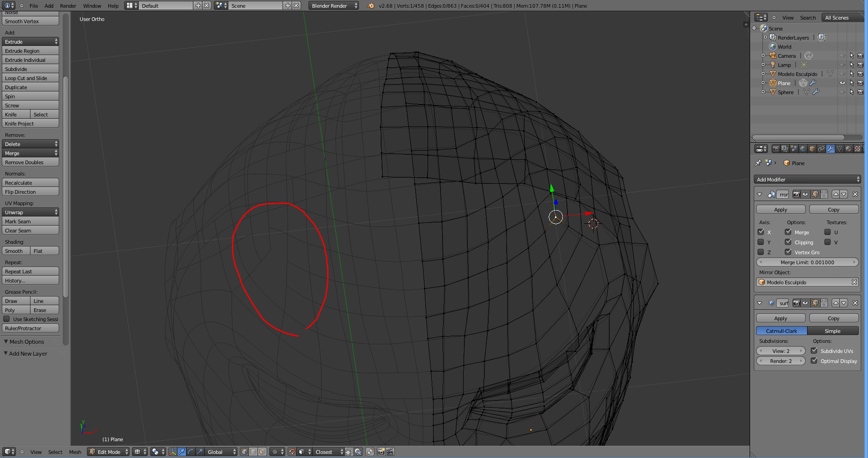
Task: Enable the Y axis checkbox for Mirror
Action: pyautogui.click(x=761, y=242)
